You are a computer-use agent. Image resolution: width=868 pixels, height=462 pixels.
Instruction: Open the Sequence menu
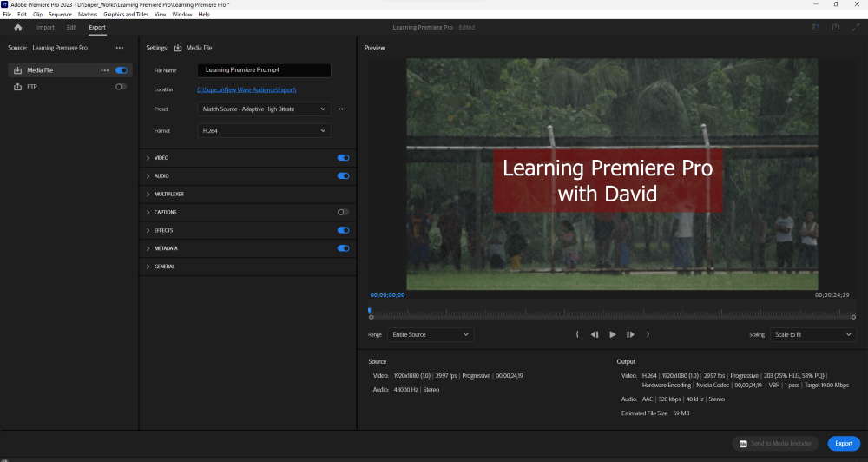pyautogui.click(x=61, y=15)
